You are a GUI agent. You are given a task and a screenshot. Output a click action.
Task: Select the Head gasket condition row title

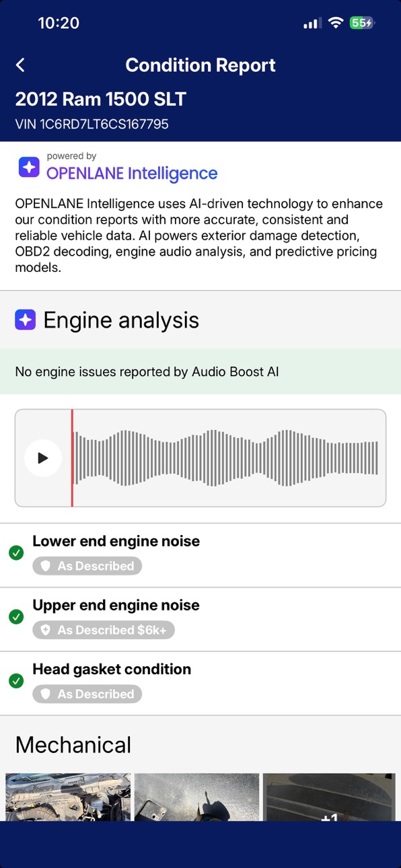(112, 669)
